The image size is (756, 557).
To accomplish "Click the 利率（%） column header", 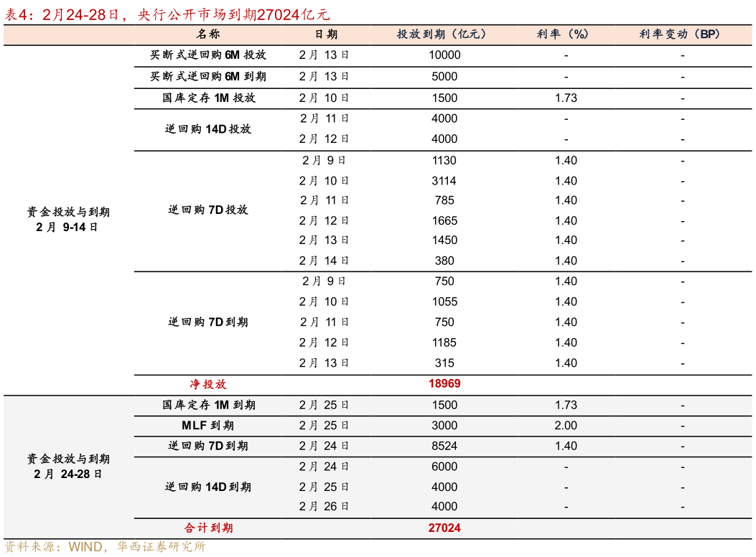I will (565, 34).
